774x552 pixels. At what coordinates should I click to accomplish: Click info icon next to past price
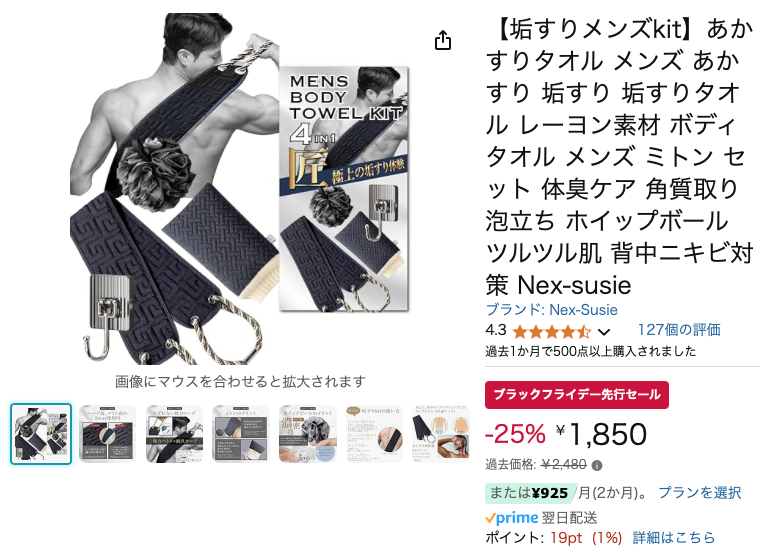coord(597,465)
